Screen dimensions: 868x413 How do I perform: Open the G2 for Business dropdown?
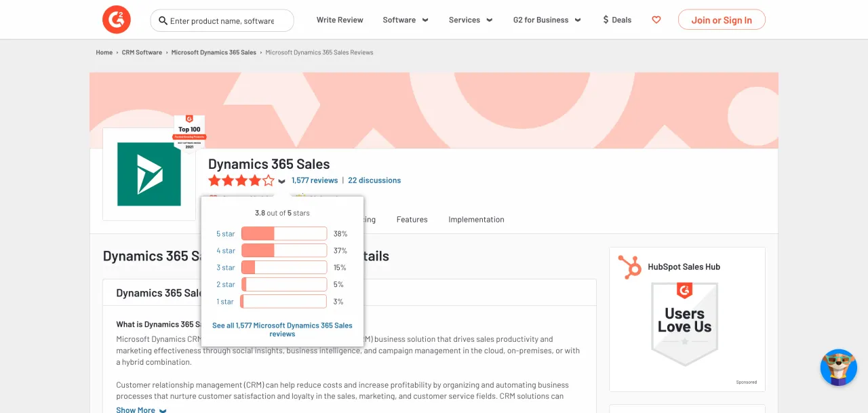(547, 20)
